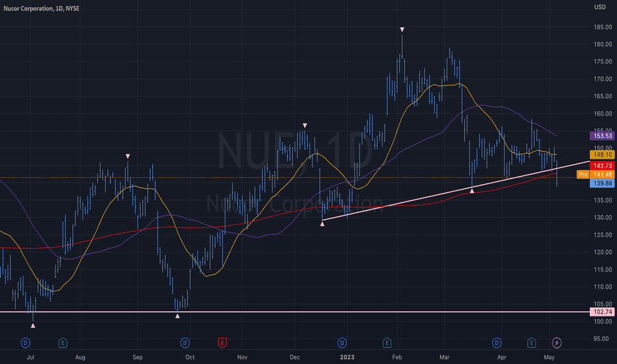Select the pivot-low triangle under the July low
617x364 pixels.
(x=33, y=326)
